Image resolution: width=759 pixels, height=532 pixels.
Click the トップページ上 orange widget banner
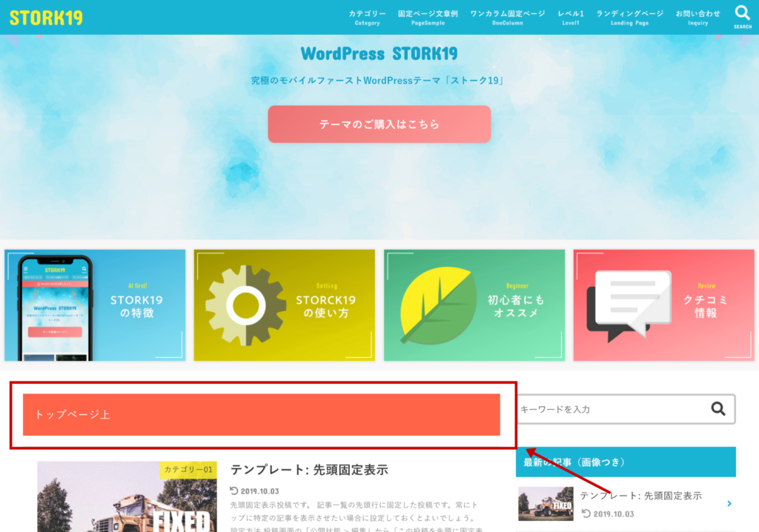[x=262, y=414]
